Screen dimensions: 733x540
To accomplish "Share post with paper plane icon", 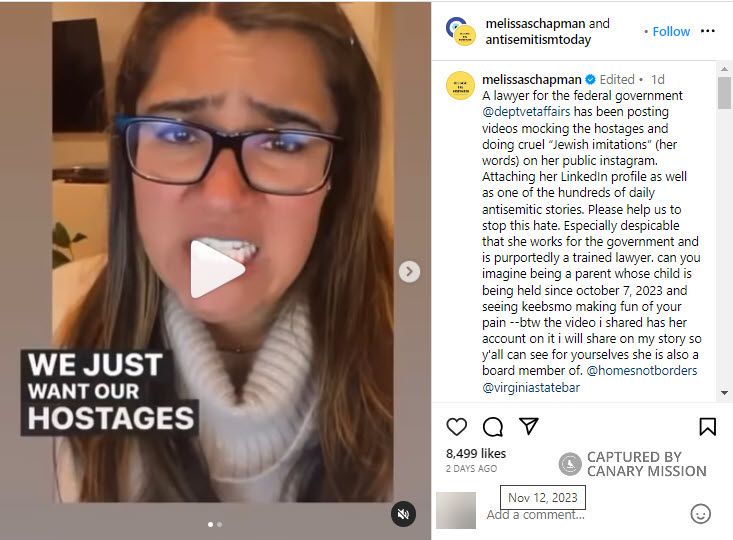I will (x=529, y=426).
